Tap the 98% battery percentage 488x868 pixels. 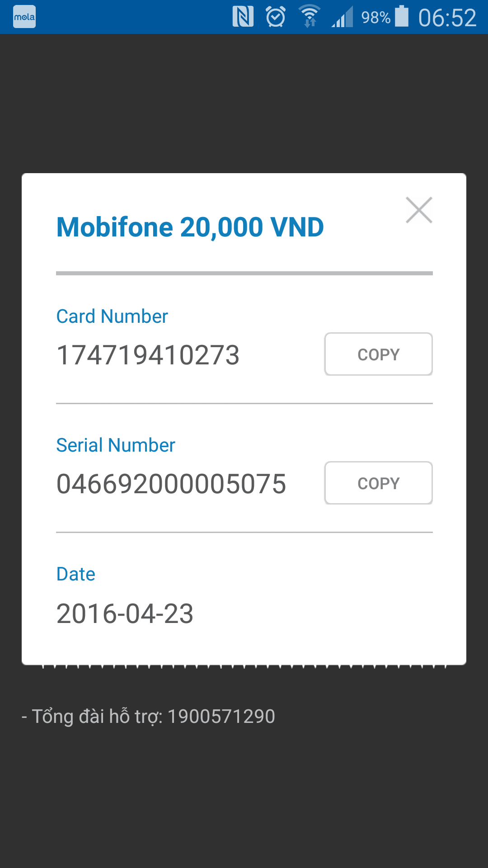(375, 18)
